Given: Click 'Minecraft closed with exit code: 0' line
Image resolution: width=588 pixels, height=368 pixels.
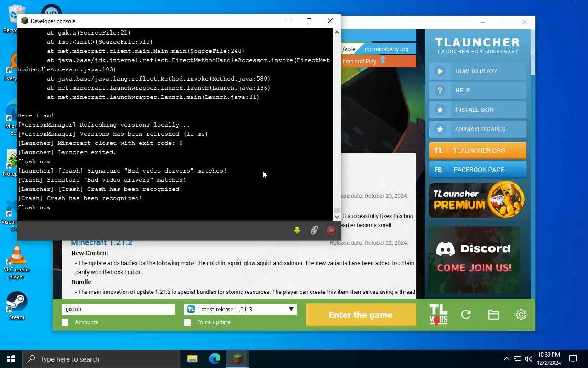Looking at the screenshot, I should (x=100, y=143).
